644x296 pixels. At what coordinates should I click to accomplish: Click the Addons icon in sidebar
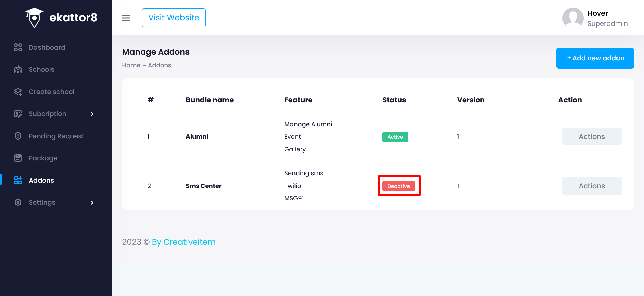tap(18, 180)
